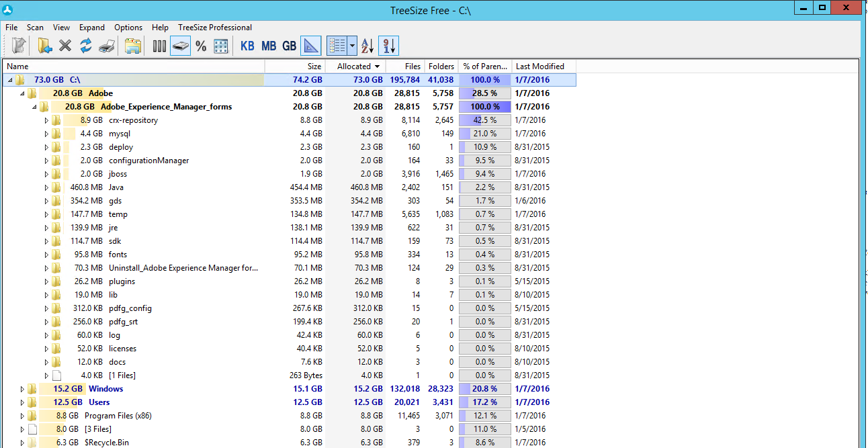Open the Scan menu
Viewport: 868px width, 448px height.
[35, 28]
